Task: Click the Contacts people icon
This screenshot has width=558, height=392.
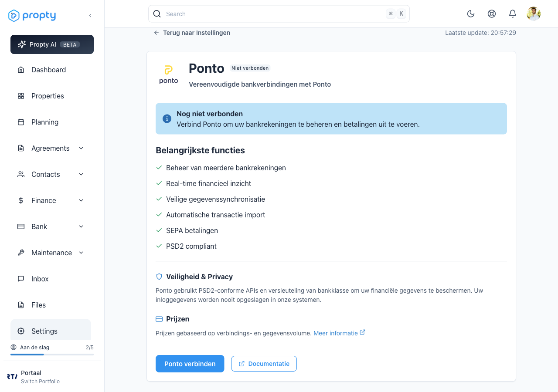Action: tap(21, 174)
